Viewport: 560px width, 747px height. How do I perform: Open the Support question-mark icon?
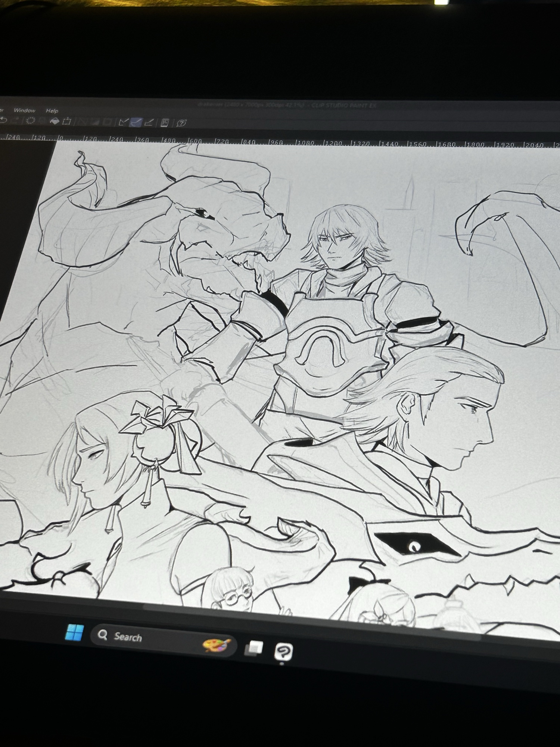tap(181, 123)
